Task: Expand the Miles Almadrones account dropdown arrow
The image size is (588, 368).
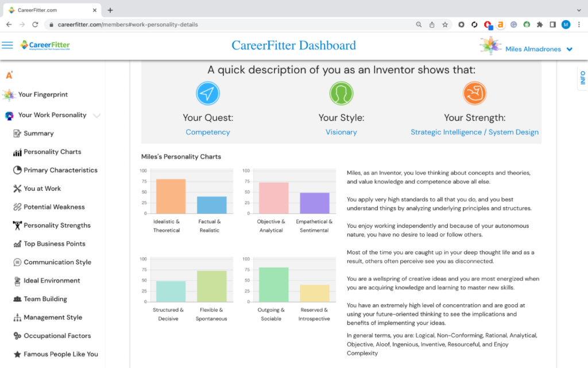Action: point(570,49)
